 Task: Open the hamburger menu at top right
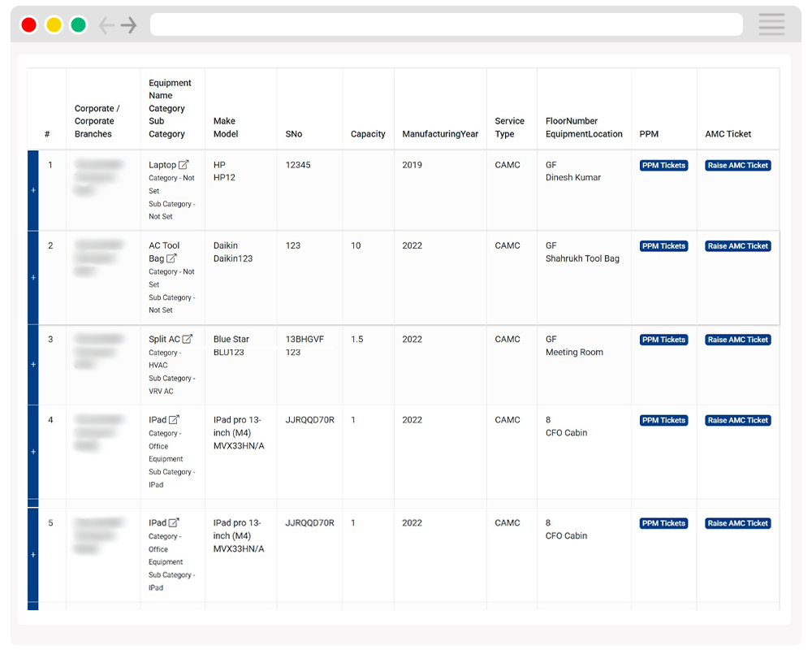(x=771, y=24)
